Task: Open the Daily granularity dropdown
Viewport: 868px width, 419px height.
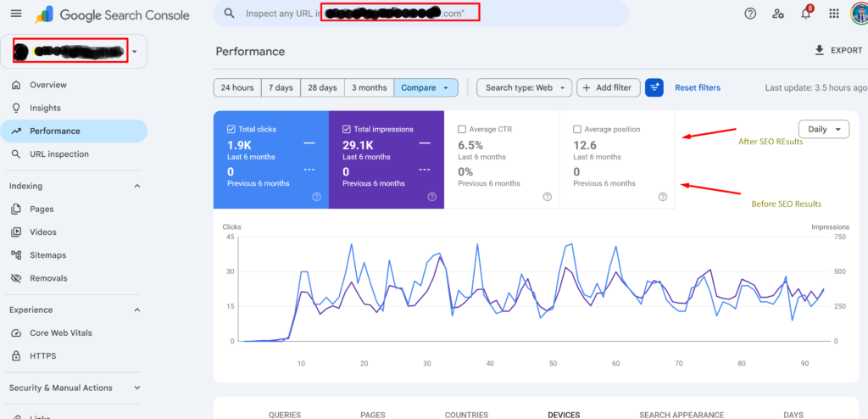Action: tap(824, 129)
